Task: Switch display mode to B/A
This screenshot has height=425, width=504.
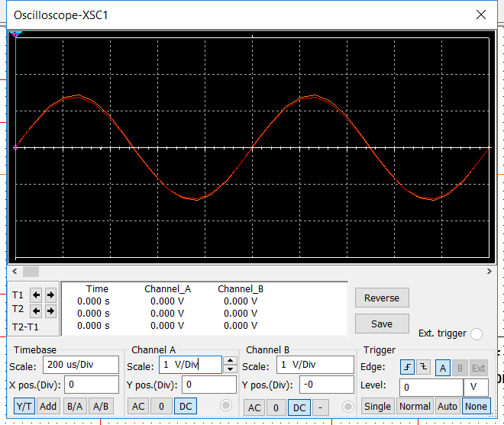Action: tap(75, 407)
